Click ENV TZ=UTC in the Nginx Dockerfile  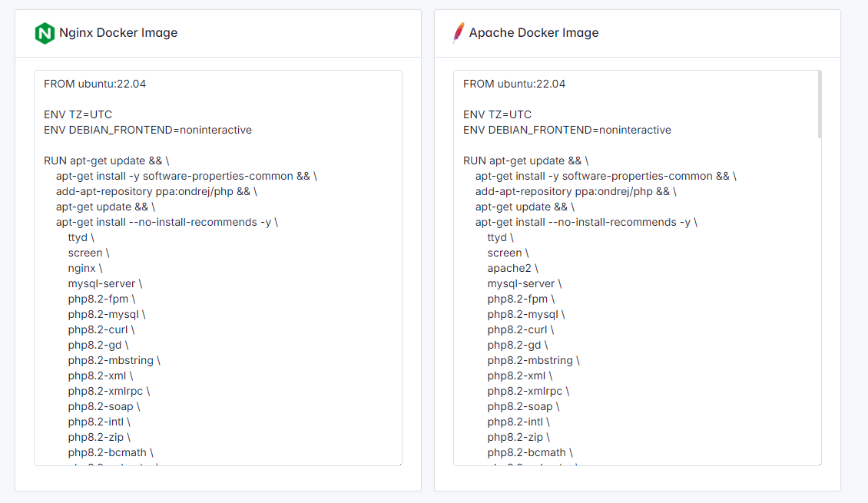click(x=78, y=114)
